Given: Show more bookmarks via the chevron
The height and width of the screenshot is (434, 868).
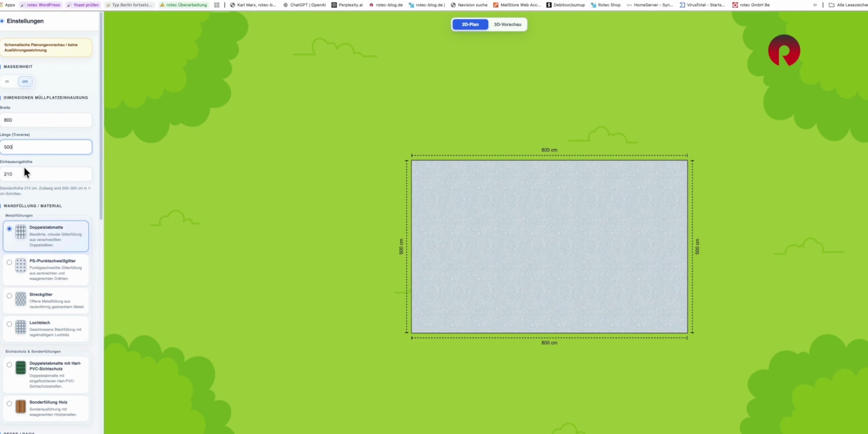Looking at the screenshot, I should (x=815, y=5).
